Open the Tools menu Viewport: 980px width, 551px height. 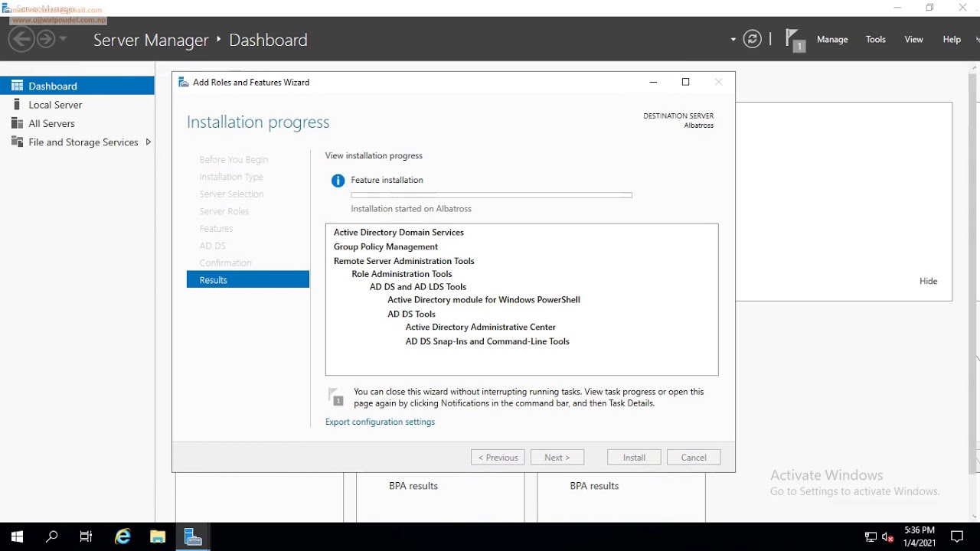pyautogui.click(x=876, y=39)
